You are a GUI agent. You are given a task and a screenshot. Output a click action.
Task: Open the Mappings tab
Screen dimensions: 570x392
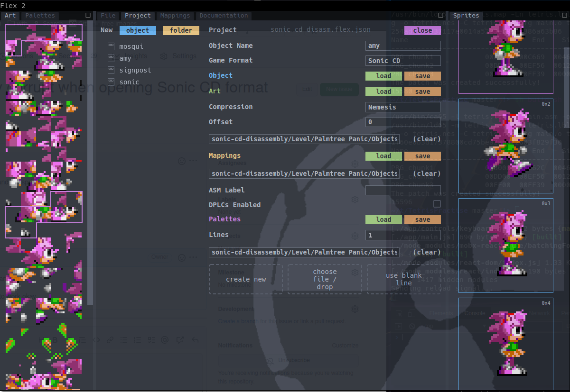tap(175, 16)
